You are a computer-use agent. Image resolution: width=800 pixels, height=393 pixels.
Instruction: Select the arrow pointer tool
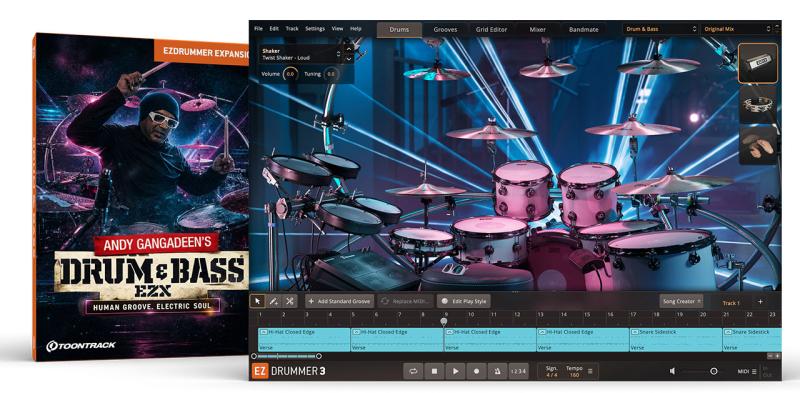click(257, 301)
